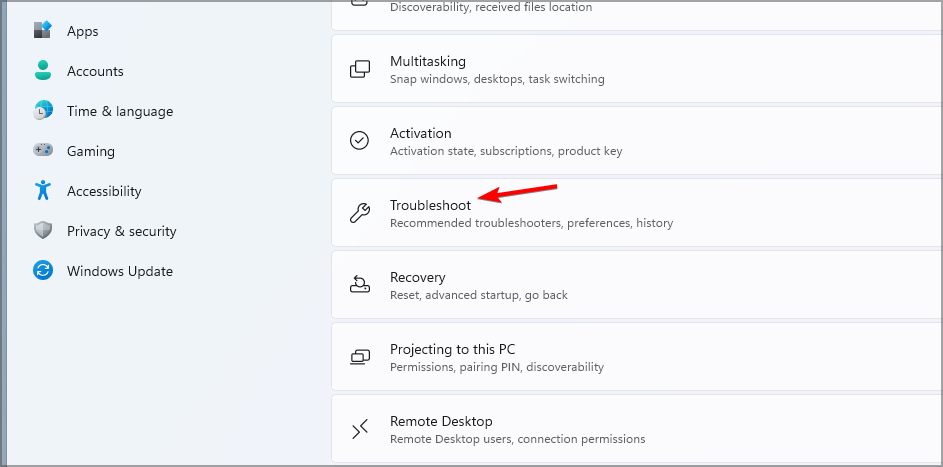Click the Gaming controller icon
Viewport: 943px width, 467px height.
tap(42, 151)
